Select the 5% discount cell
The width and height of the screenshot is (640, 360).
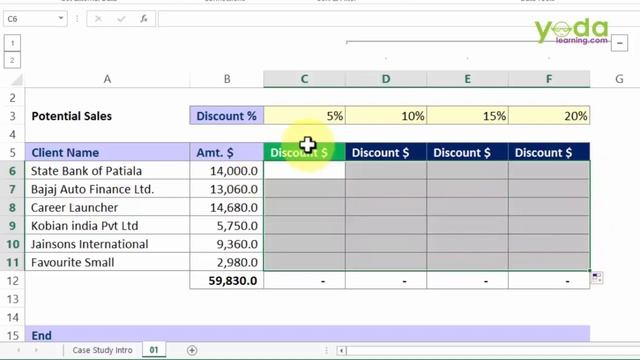(304, 116)
